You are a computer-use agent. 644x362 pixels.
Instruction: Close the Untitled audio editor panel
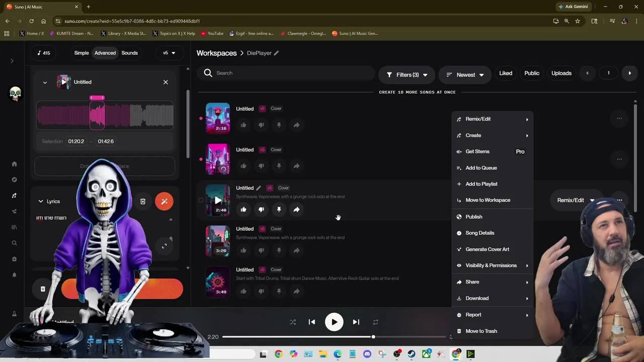166,82
